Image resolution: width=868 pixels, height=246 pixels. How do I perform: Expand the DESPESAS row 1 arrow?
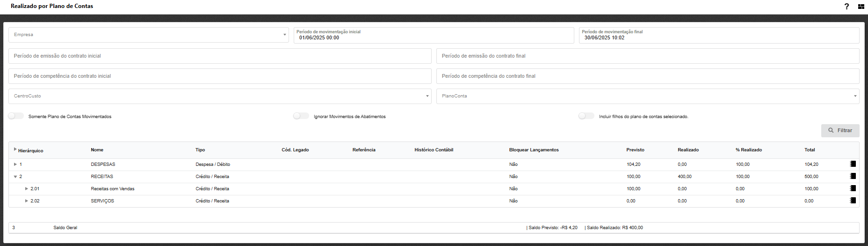15,164
